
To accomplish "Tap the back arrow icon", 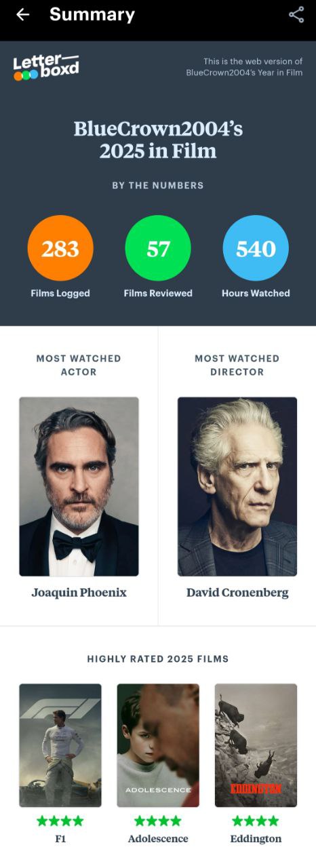I will click(23, 14).
